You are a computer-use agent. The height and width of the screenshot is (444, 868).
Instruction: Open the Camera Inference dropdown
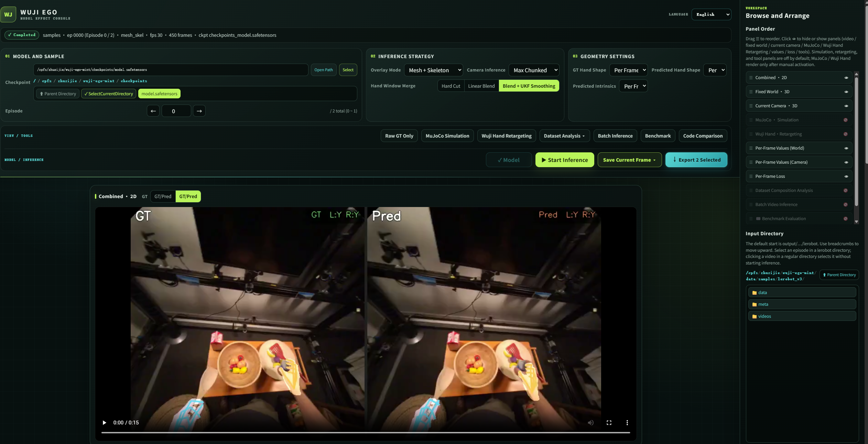[534, 70]
